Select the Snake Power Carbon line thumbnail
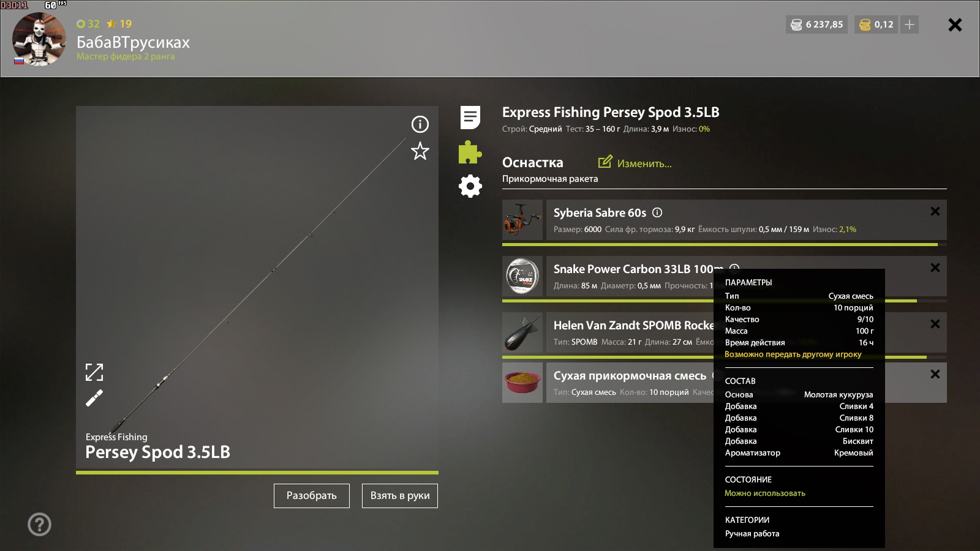The image size is (980, 551). 522,276
